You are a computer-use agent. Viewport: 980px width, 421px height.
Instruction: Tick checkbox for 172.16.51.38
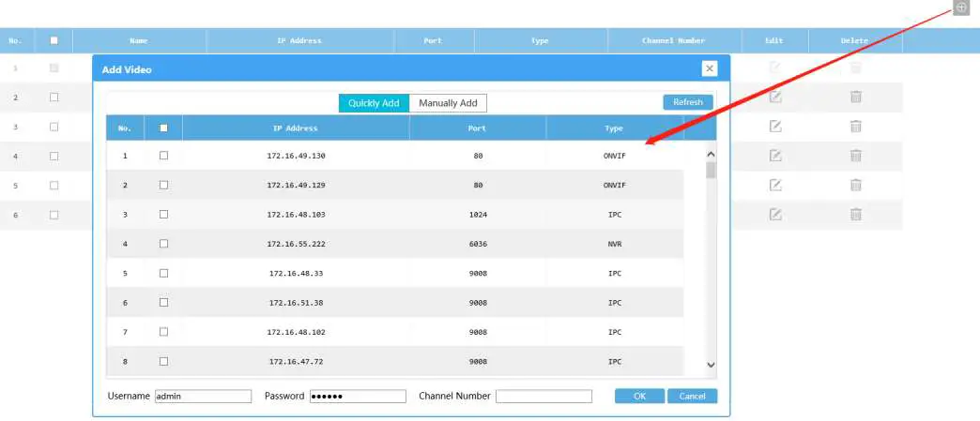coord(163,302)
